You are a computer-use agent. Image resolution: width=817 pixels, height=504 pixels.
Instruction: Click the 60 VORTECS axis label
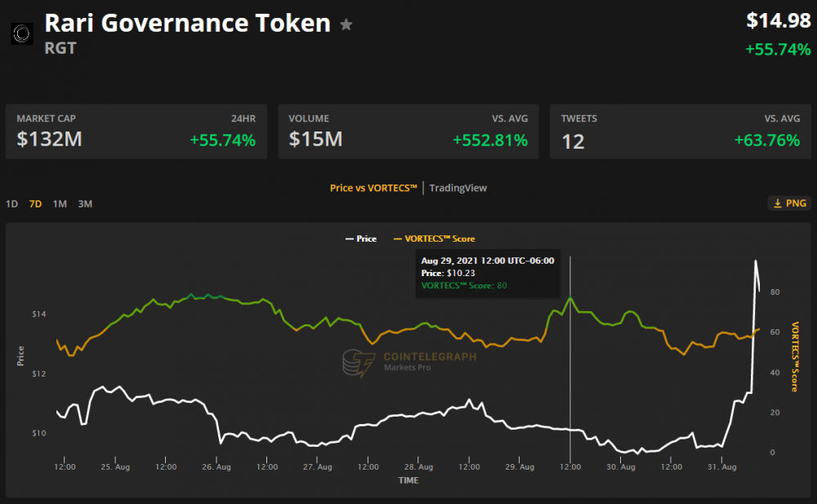(x=775, y=332)
